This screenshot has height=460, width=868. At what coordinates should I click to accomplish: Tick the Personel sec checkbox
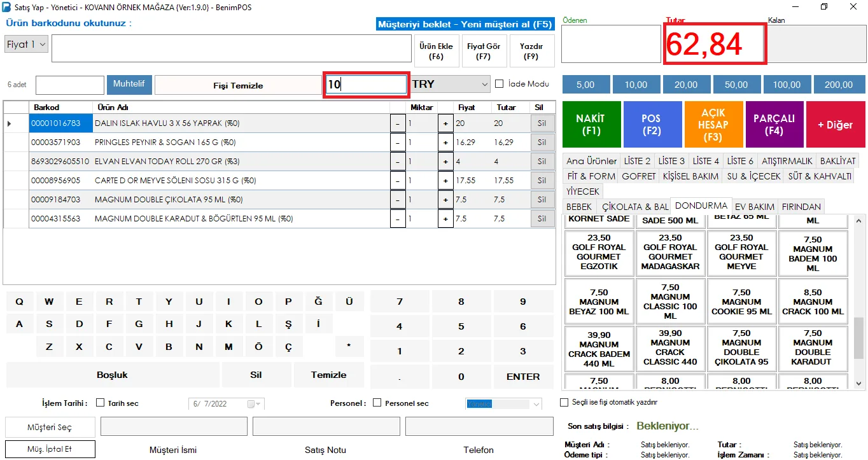[x=377, y=403]
